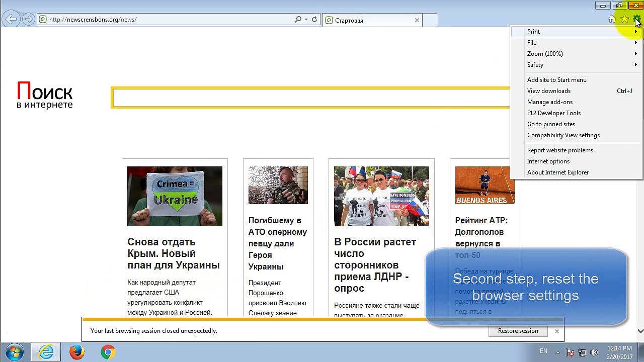The width and height of the screenshot is (644, 362).
Task: Expand the Print submenu
Action: click(x=577, y=31)
